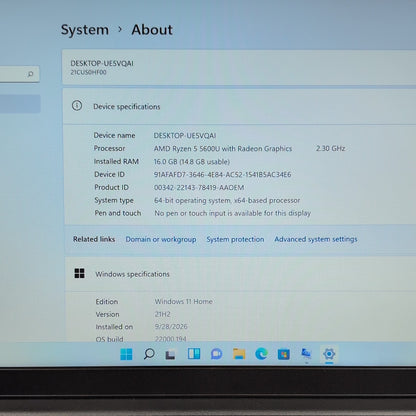Click the Processor label

(x=109, y=148)
